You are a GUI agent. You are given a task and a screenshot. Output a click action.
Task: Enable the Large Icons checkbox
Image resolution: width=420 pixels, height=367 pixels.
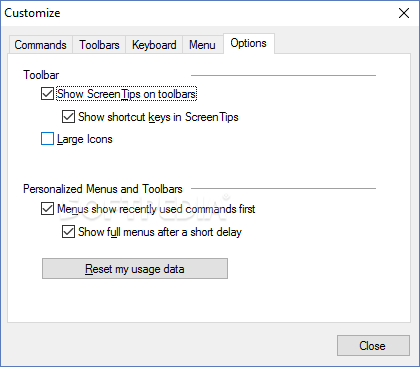pyautogui.click(x=47, y=139)
